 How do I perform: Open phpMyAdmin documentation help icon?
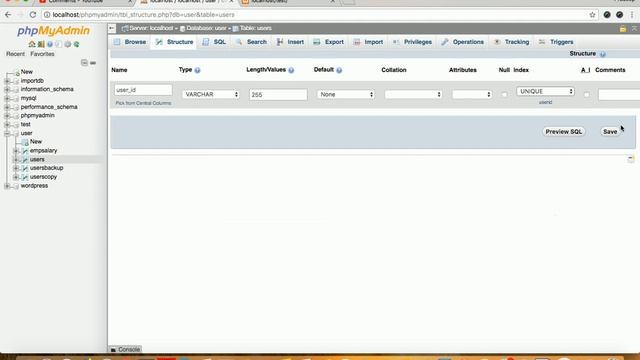click(50, 44)
